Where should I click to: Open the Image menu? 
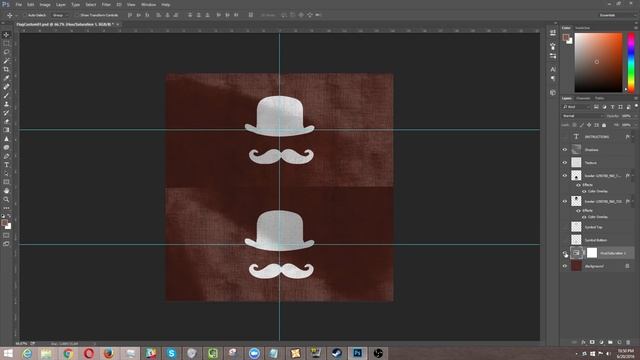pyautogui.click(x=45, y=4)
